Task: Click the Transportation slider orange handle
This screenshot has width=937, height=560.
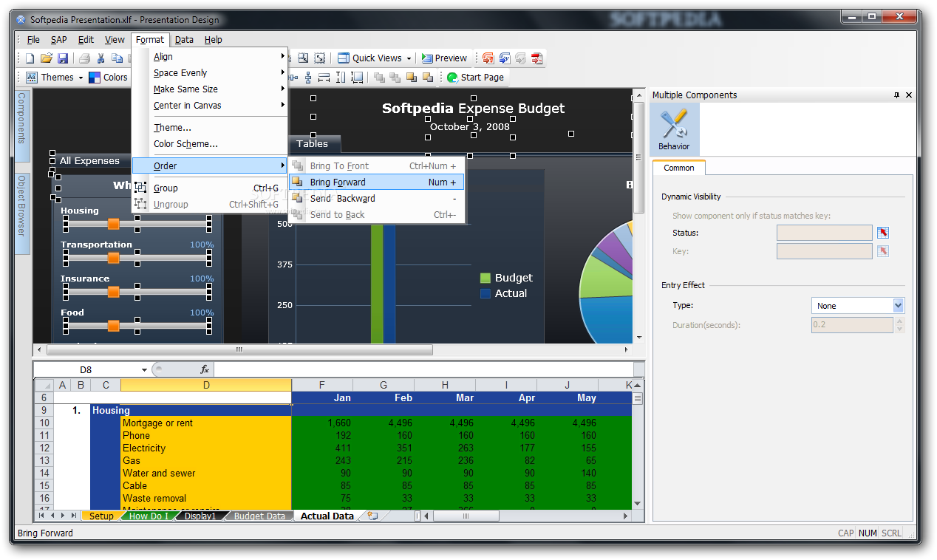Action: 113,258
